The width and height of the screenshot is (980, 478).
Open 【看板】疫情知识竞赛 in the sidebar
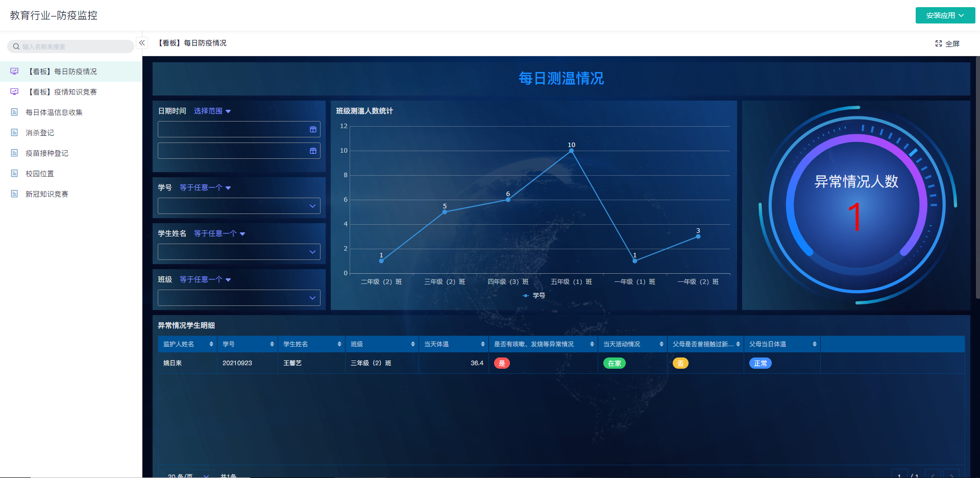(x=71, y=92)
